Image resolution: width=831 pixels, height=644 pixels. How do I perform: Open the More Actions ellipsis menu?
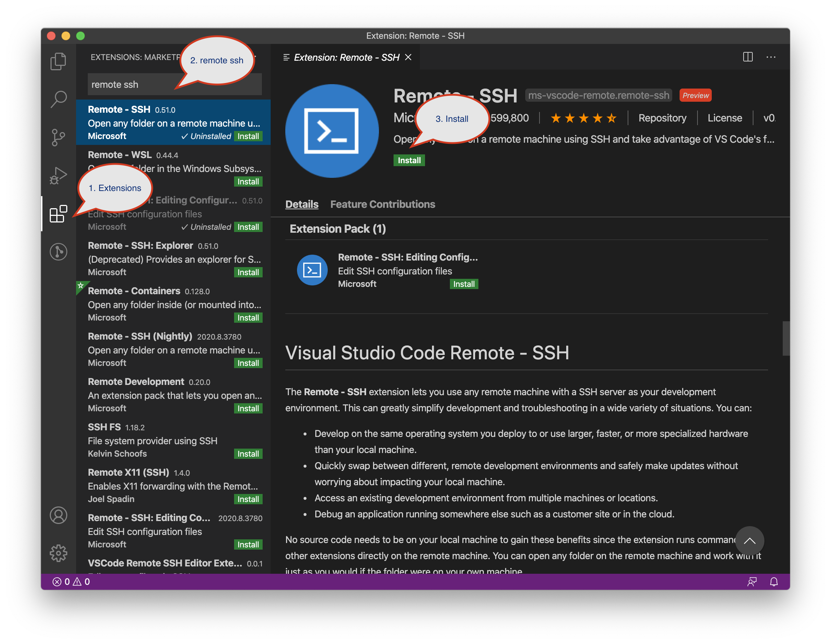(x=771, y=57)
